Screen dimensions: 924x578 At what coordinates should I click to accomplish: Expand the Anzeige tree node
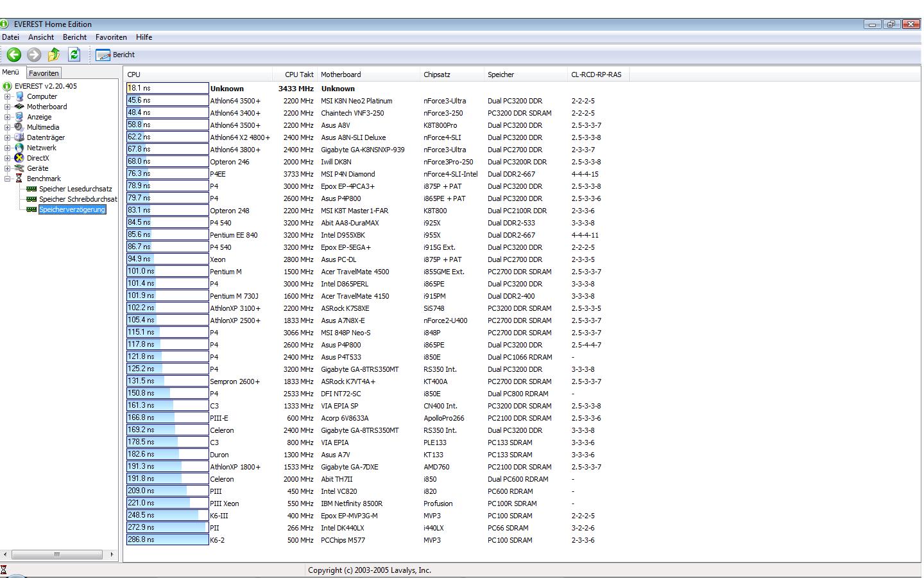8,117
